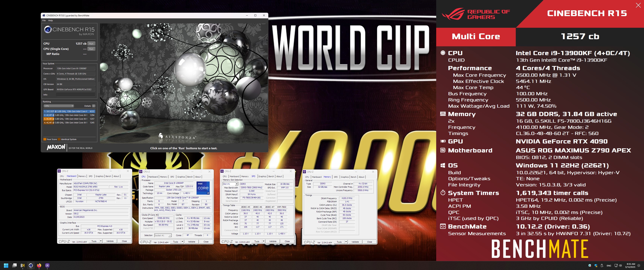Open Socket #1 selection dropdown in CPU-Z

click(x=163, y=235)
